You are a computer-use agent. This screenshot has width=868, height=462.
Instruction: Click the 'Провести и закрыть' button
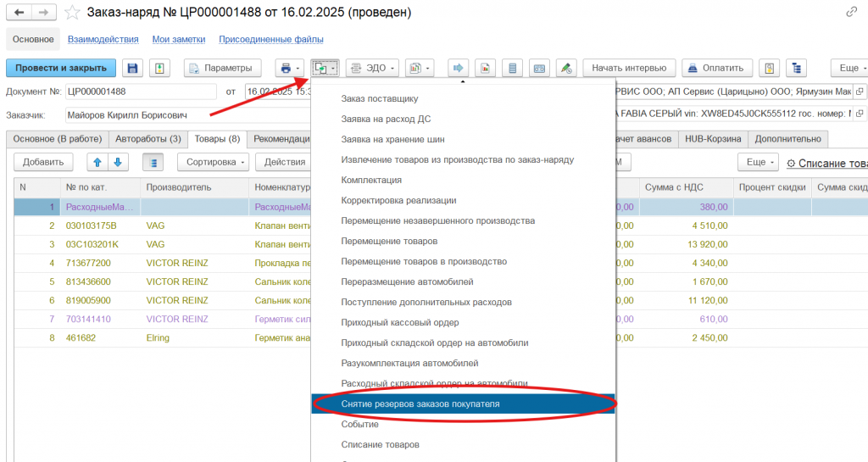click(60, 68)
